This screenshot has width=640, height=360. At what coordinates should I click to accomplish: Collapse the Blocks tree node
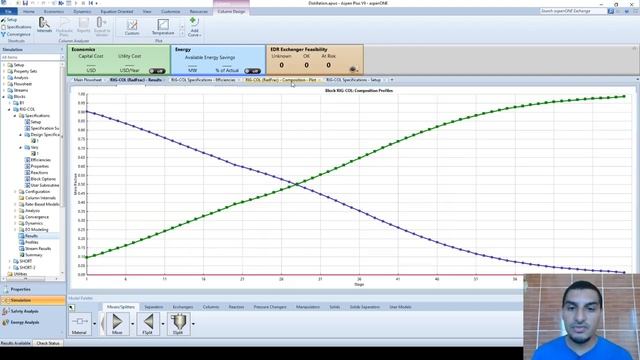click(x=4, y=97)
